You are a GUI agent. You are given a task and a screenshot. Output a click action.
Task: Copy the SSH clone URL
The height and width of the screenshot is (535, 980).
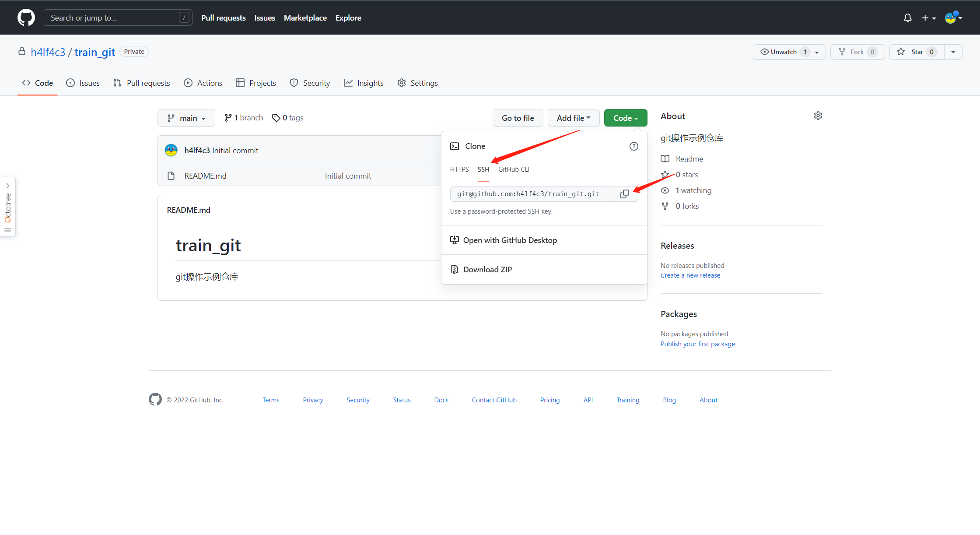[625, 194]
